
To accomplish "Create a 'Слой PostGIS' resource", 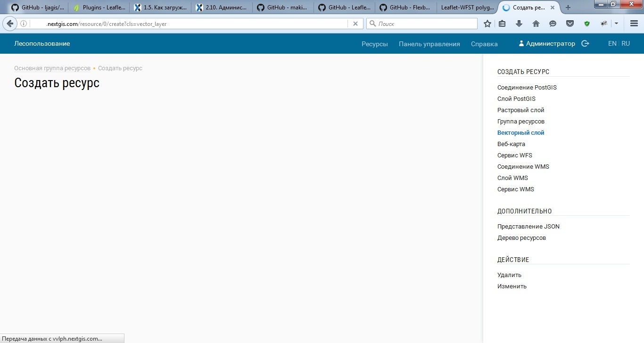I will tap(516, 99).
